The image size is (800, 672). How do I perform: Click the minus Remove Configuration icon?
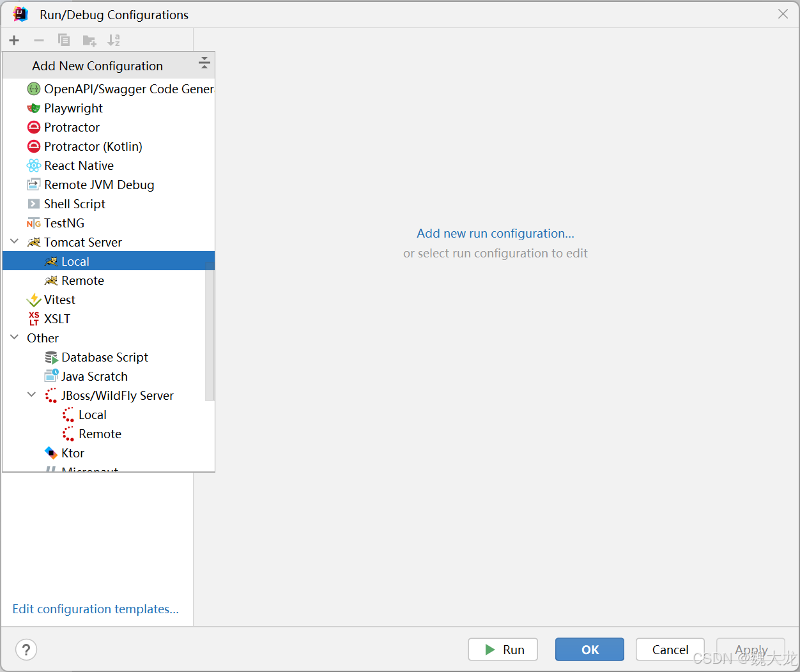pyautogui.click(x=39, y=40)
